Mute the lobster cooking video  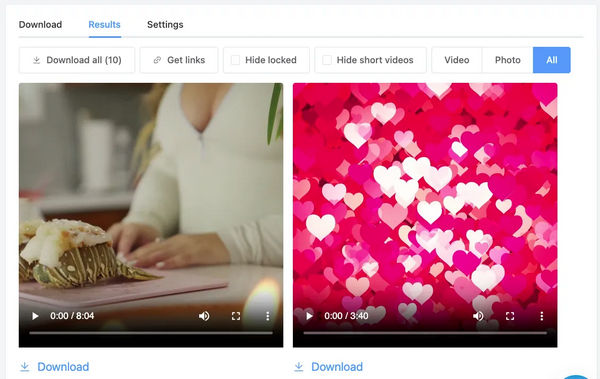204,316
